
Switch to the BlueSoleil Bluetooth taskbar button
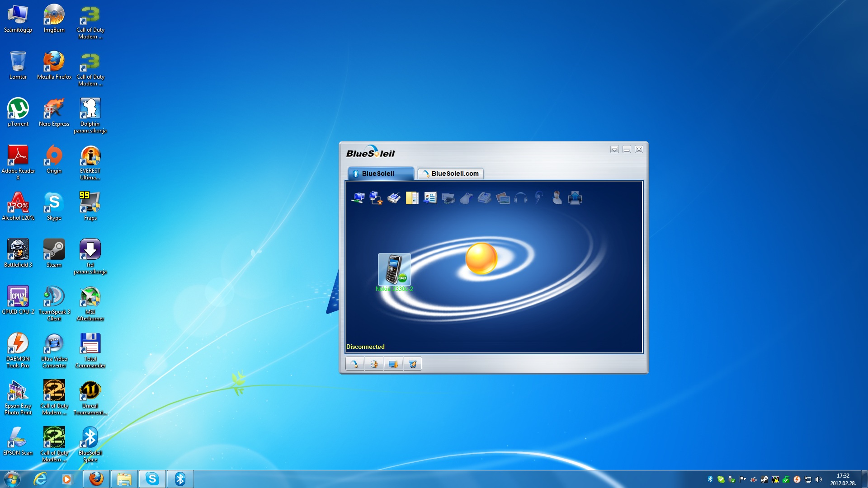(180, 479)
